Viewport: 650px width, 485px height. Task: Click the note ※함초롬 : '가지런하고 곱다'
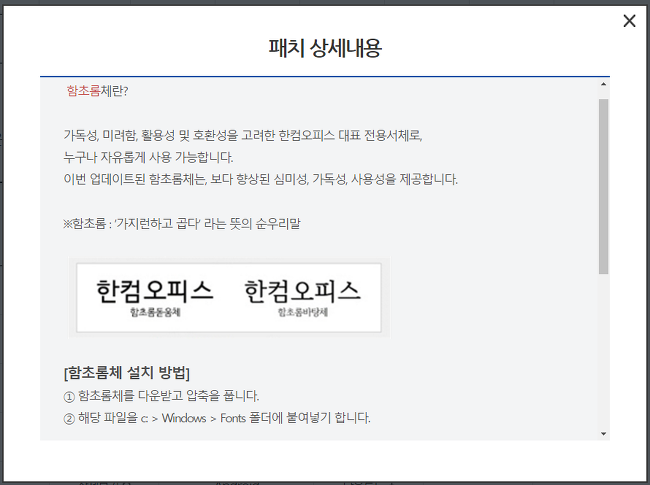182,224
